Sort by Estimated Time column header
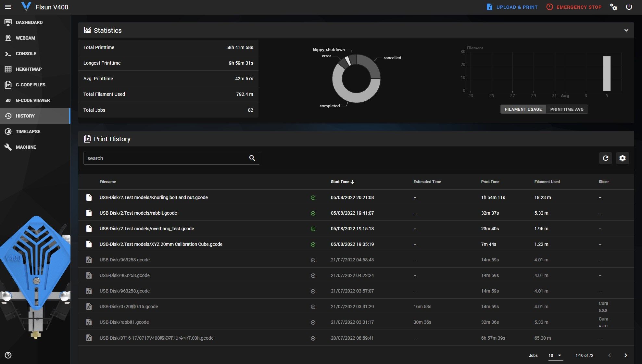 tap(427, 182)
